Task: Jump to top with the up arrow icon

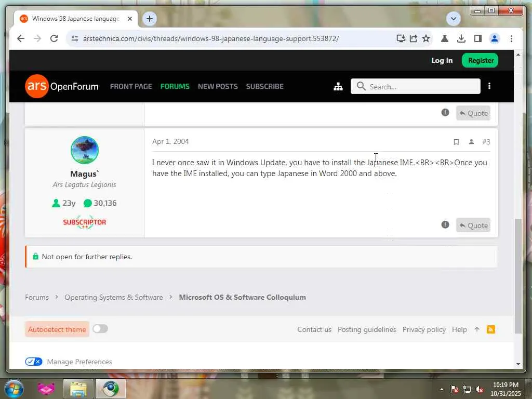Action: [477, 329]
